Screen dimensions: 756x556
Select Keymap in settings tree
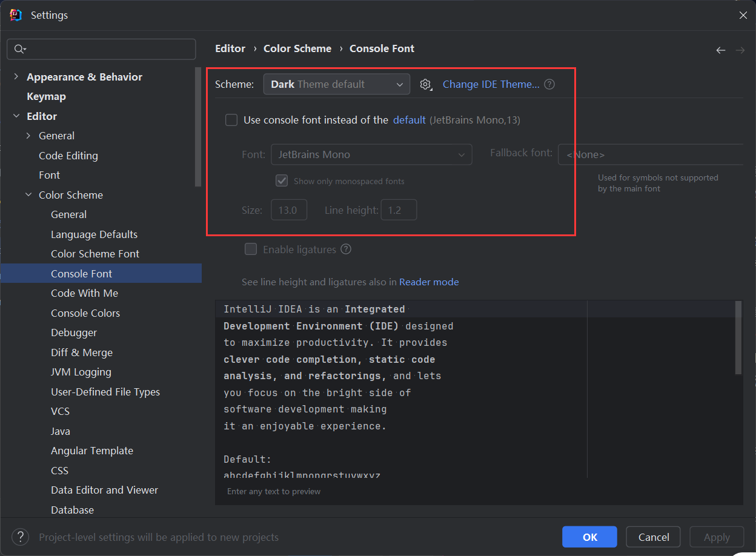click(46, 96)
